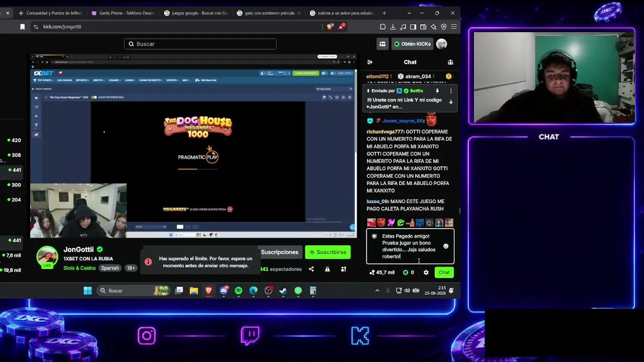Open Brave Leo AI sparkle icon
Viewport: 644px width, 362px height.
pyautogui.click(x=433, y=27)
